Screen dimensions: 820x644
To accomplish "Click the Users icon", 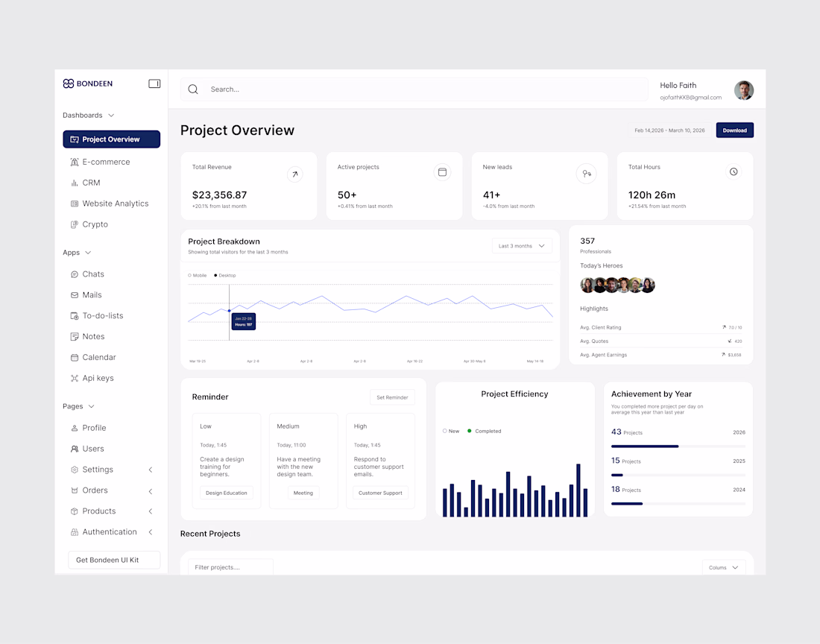I will pyautogui.click(x=75, y=449).
